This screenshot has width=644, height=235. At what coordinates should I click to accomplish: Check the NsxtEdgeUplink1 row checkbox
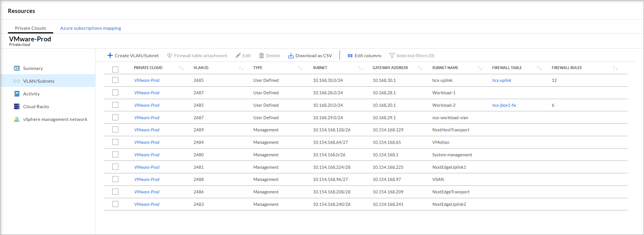point(115,167)
